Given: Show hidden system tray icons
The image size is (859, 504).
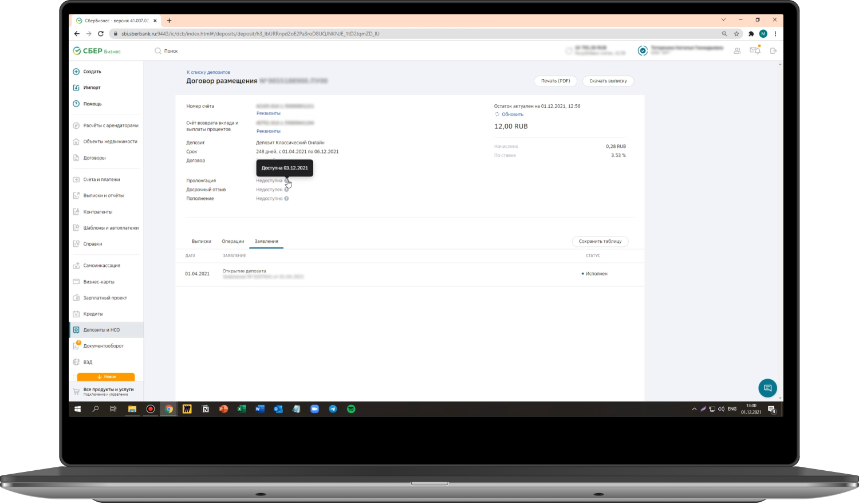Looking at the screenshot, I should click(x=695, y=409).
